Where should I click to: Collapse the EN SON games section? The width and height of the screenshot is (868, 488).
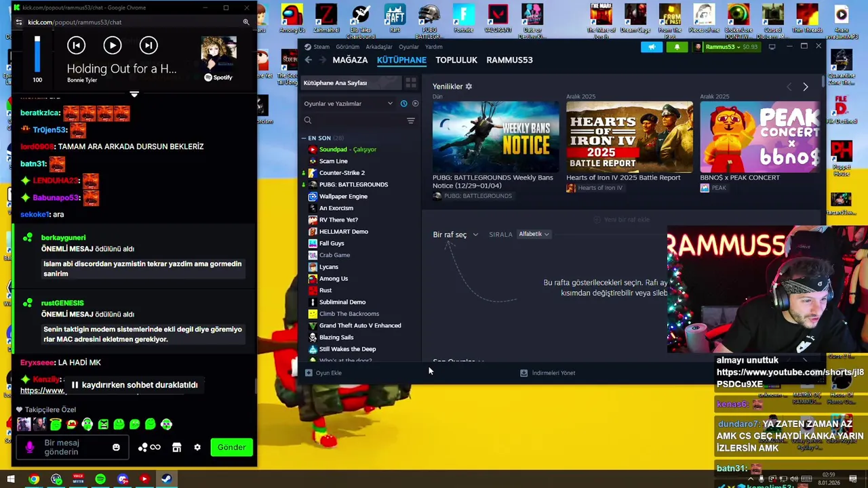click(304, 138)
